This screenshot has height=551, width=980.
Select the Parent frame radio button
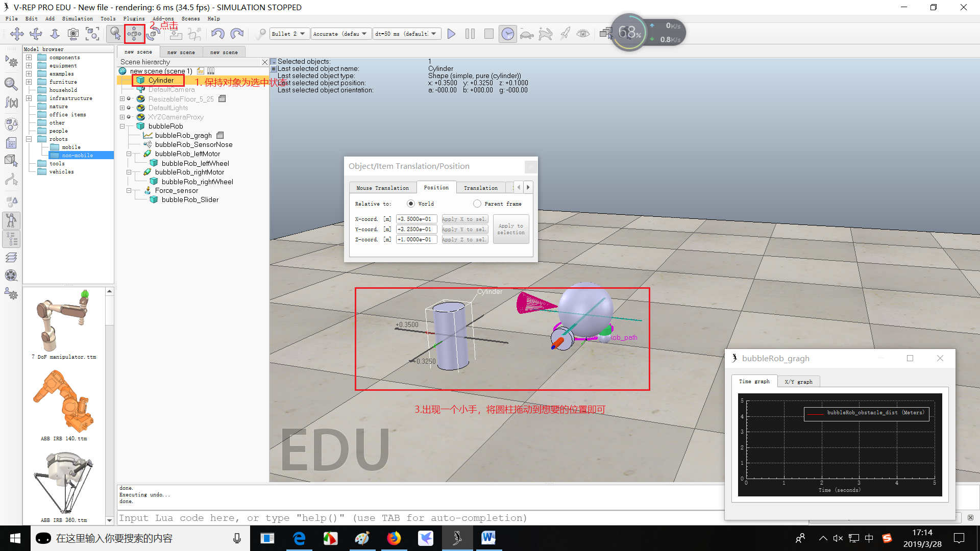(477, 204)
